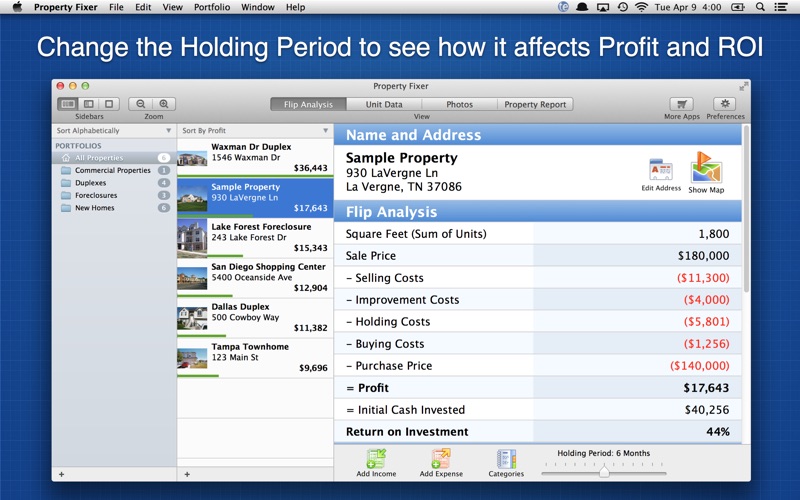Image resolution: width=800 pixels, height=500 pixels.
Task: Select the Dallas Duplex property
Action: pyautogui.click(x=255, y=317)
